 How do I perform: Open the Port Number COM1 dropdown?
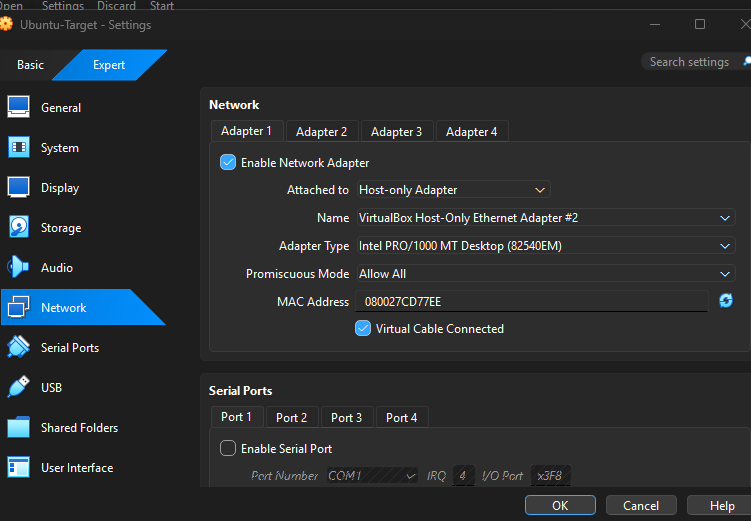pyautogui.click(x=372, y=476)
